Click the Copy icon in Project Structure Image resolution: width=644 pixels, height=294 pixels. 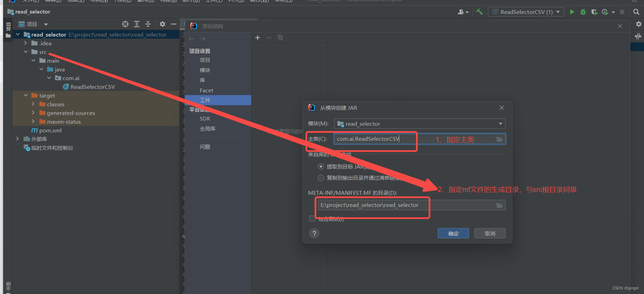click(280, 38)
